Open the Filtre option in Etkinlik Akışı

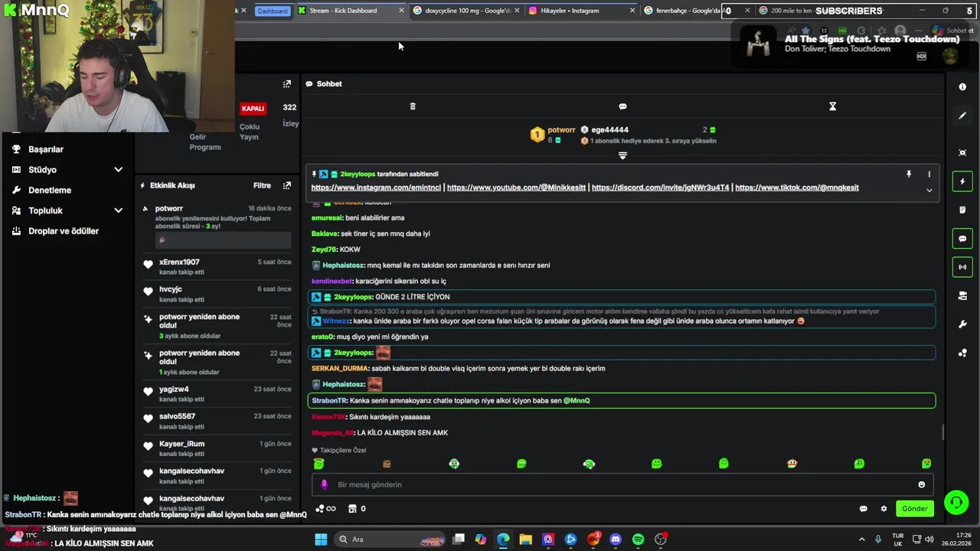tap(262, 185)
